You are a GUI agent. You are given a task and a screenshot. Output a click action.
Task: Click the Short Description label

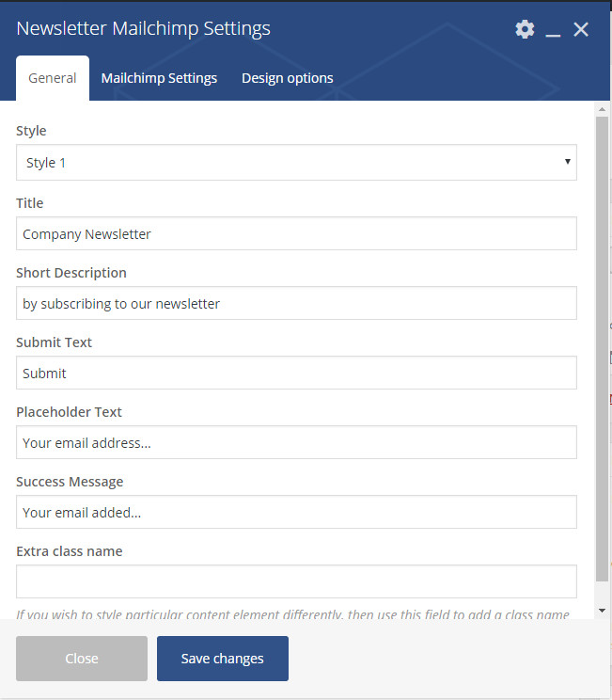[71, 273]
